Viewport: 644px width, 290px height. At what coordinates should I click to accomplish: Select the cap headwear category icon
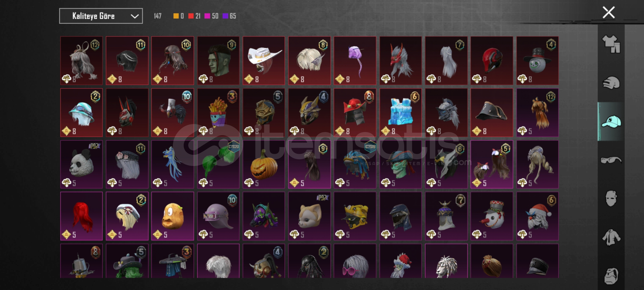(x=611, y=121)
